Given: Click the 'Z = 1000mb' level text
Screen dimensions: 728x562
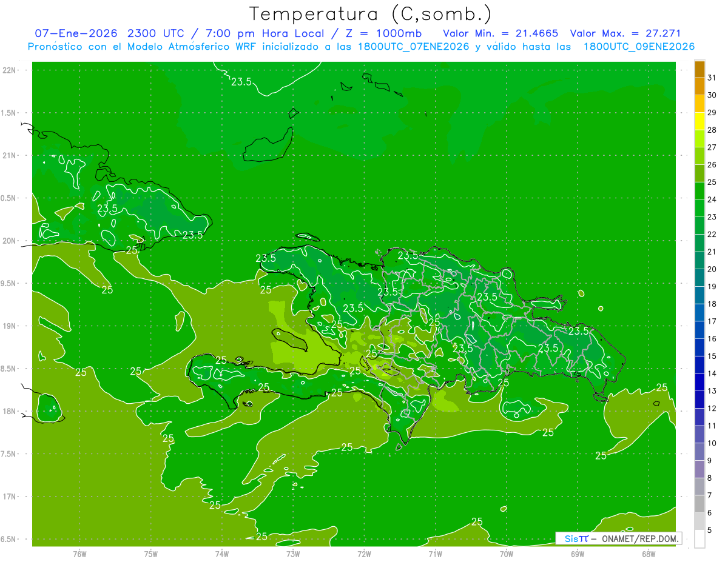Looking at the screenshot, I should pos(384,33).
